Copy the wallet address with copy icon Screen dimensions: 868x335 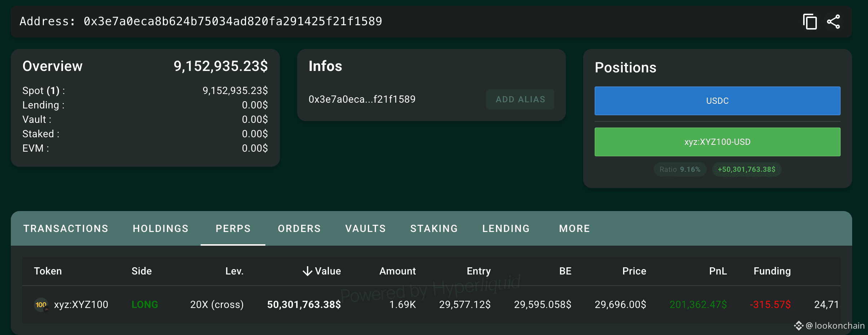810,22
